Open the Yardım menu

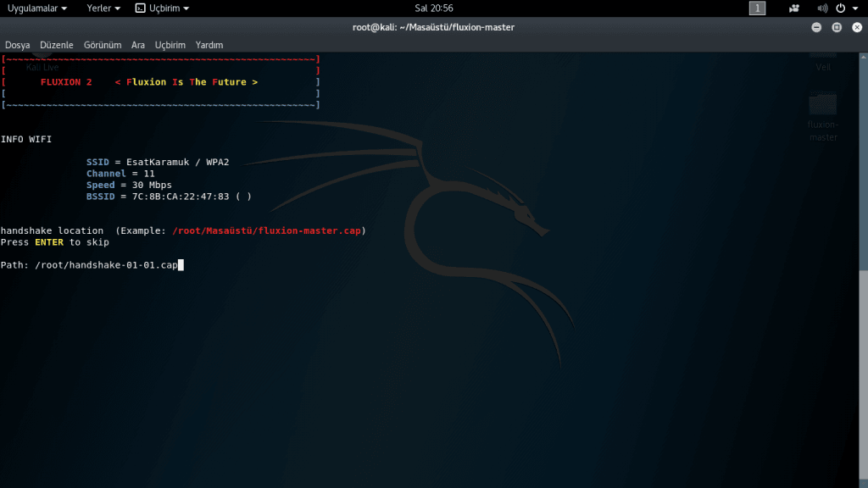coord(209,45)
